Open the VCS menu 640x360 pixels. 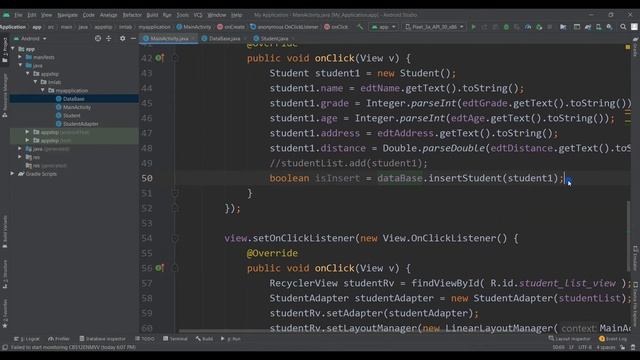coord(198,15)
